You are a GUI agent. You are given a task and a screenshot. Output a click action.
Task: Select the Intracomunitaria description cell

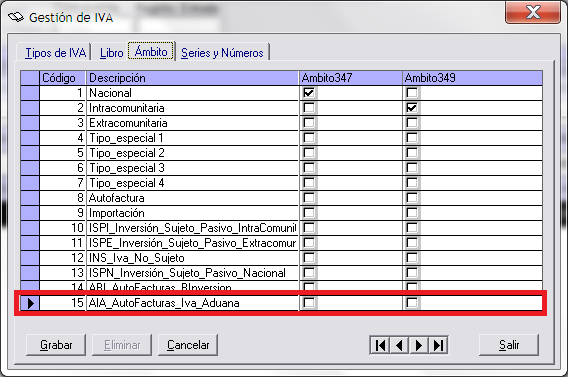coord(192,108)
